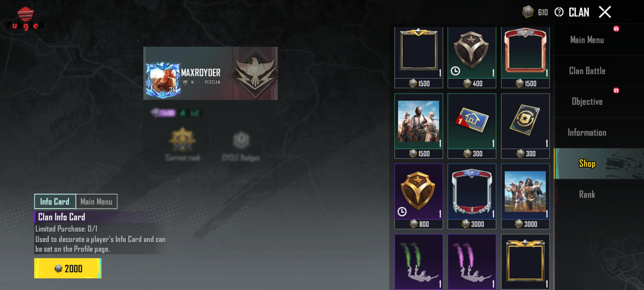Screen dimensions: 644x290
Task: Open the Information section
Action: pos(587,133)
